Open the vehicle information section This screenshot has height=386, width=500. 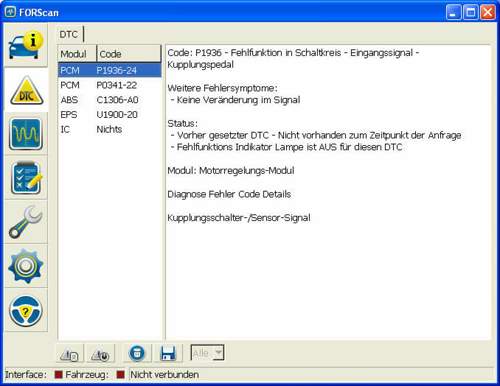(x=26, y=46)
